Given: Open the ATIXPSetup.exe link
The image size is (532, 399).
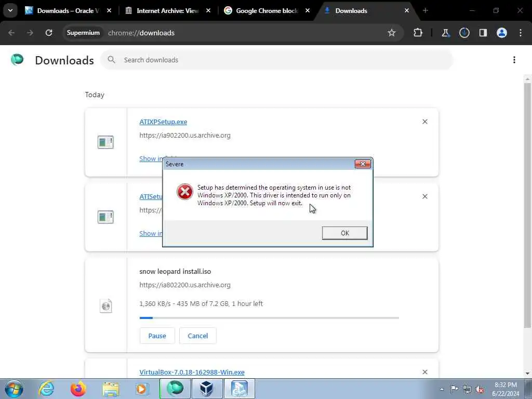Looking at the screenshot, I should (163, 122).
